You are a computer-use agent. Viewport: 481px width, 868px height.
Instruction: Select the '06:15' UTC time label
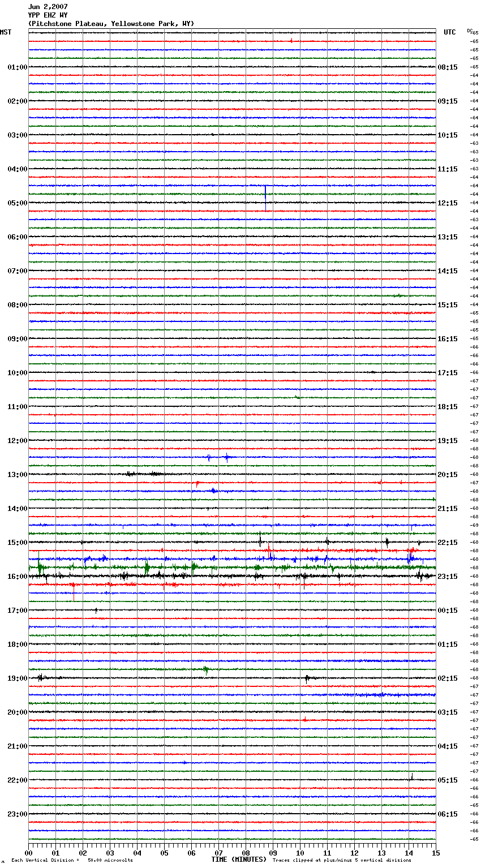coord(448,814)
